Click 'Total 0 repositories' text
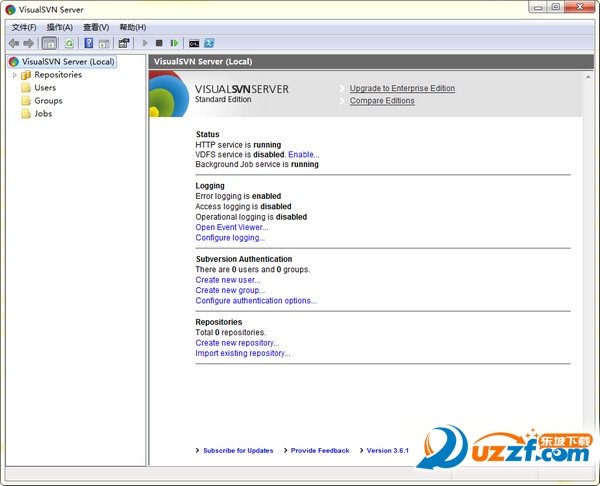This screenshot has height=486, width=600. (x=230, y=332)
